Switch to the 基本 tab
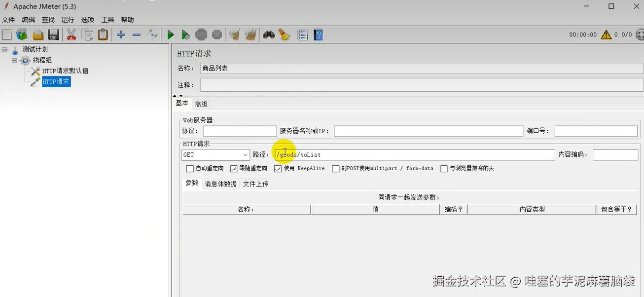644x297 pixels. (x=182, y=103)
